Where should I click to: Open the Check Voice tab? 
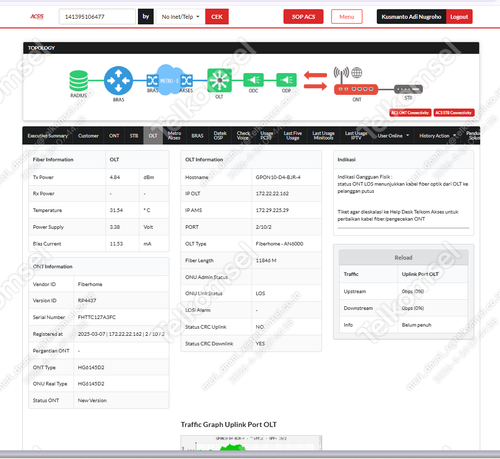point(243,135)
